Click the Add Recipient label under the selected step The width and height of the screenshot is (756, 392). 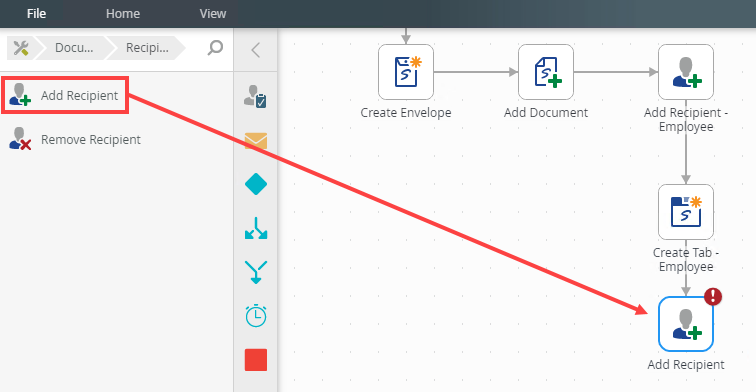pos(686,365)
